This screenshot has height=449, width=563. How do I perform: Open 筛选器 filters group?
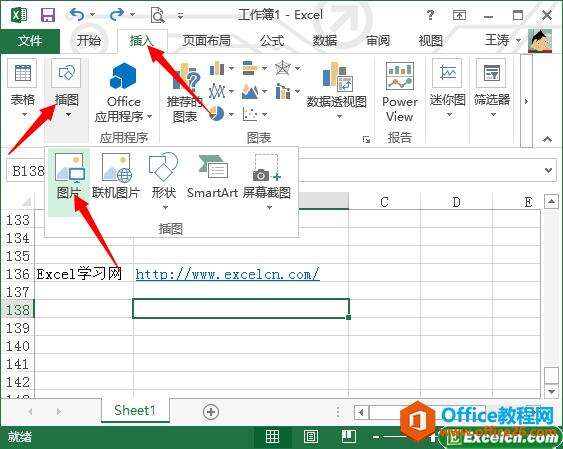(x=492, y=88)
